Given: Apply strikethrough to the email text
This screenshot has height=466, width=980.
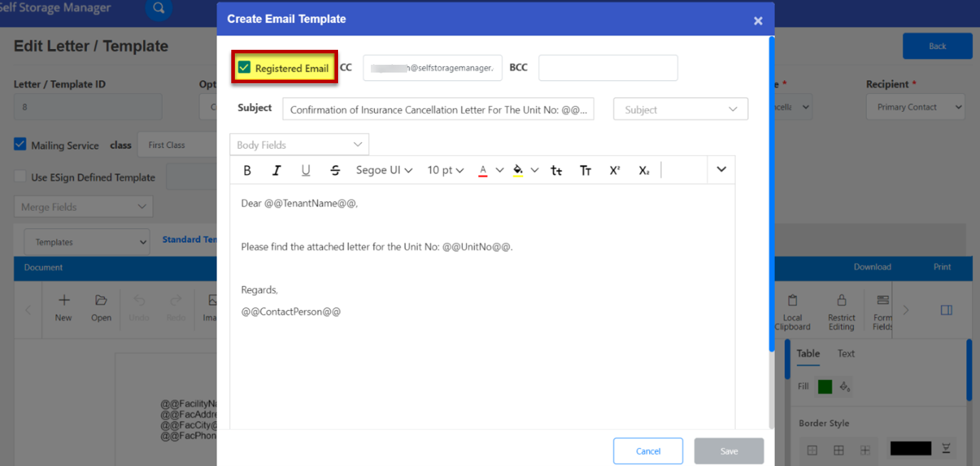Looking at the screenshot, I should pos(335,171).
